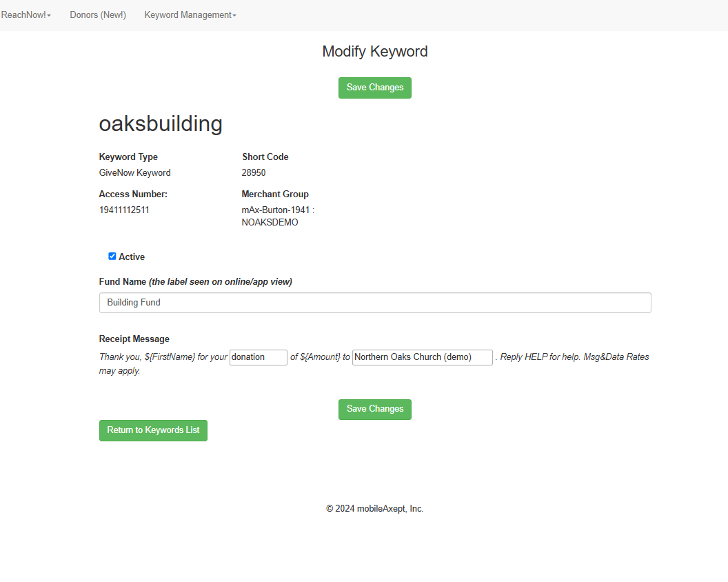Go to the Donors (New!) page
This screenshot has width=728, height=582.
coord(98,15)
